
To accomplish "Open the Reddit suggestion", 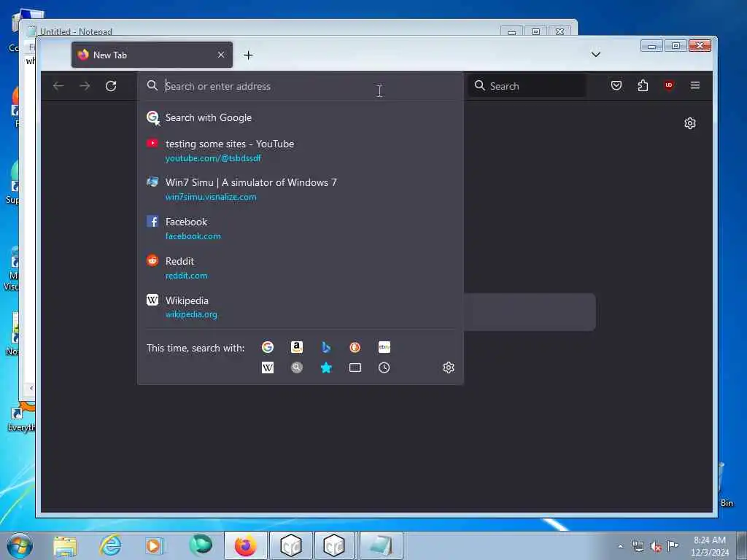I will pos(300,268).
